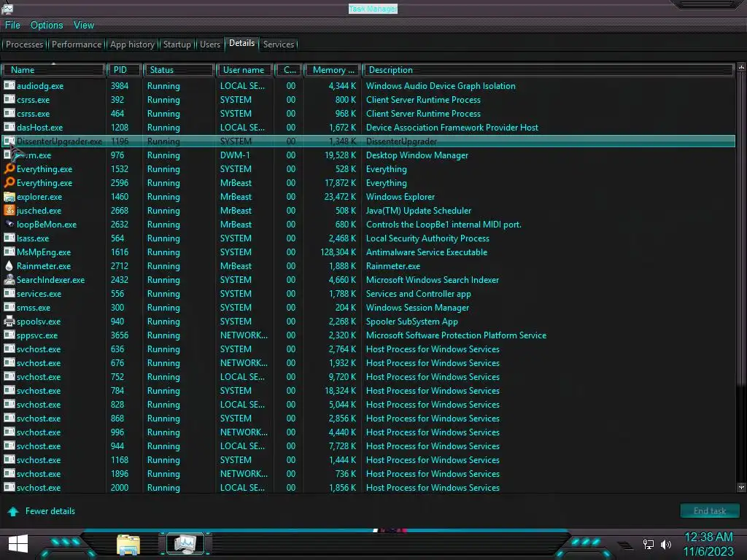Sort by the Memory column header
This screenshot has height=560, width=747.
(333, 70)
